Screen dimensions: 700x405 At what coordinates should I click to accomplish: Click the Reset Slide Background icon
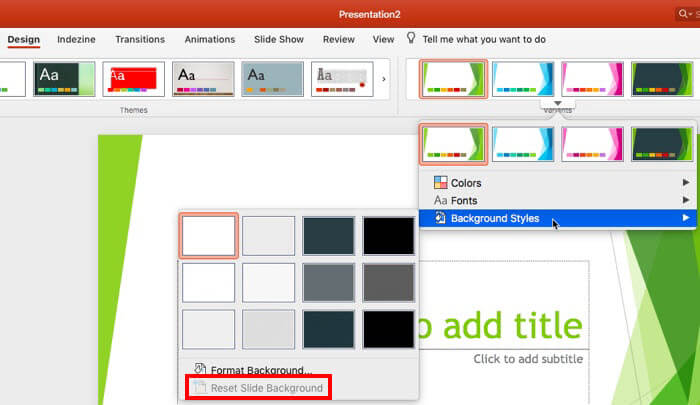click(x=200, y=387)
